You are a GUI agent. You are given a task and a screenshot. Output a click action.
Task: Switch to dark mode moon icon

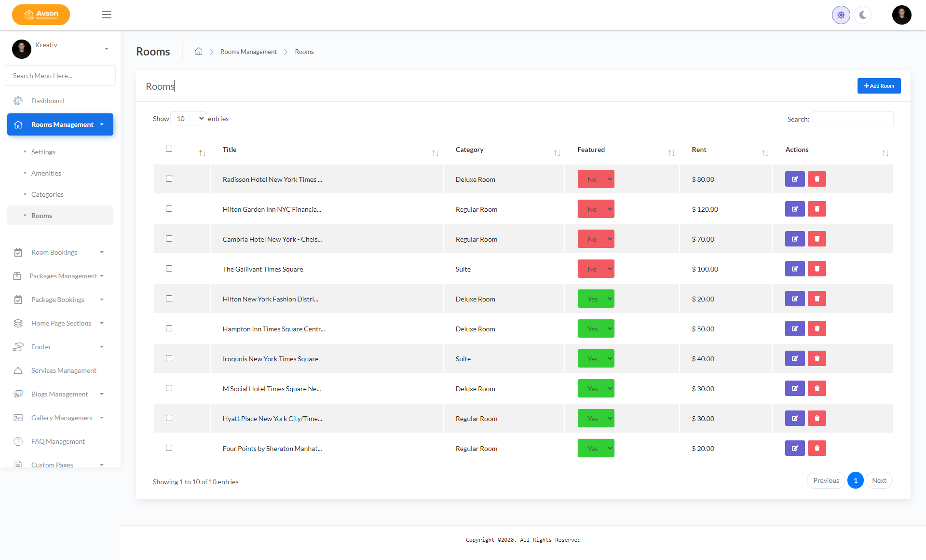tap(862, 15)
